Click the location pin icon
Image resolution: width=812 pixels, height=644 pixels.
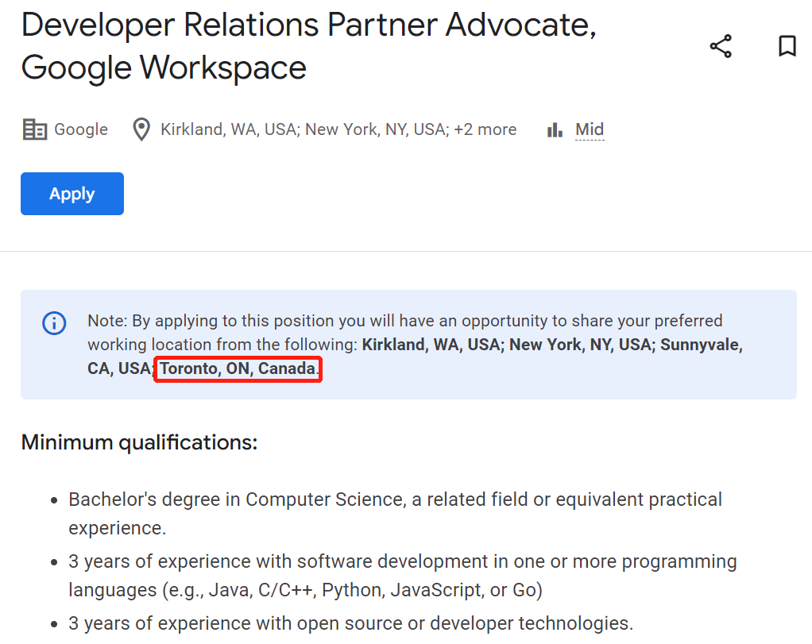[141, 129]
